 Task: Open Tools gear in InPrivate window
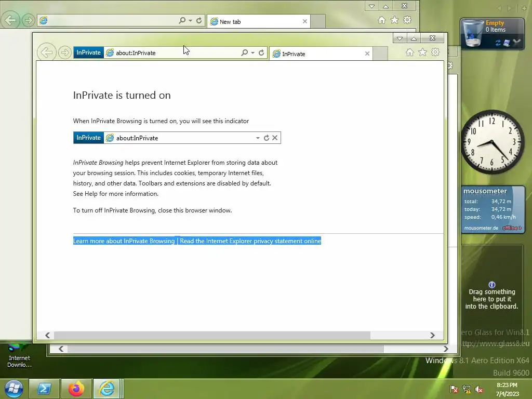coord(435,52)
